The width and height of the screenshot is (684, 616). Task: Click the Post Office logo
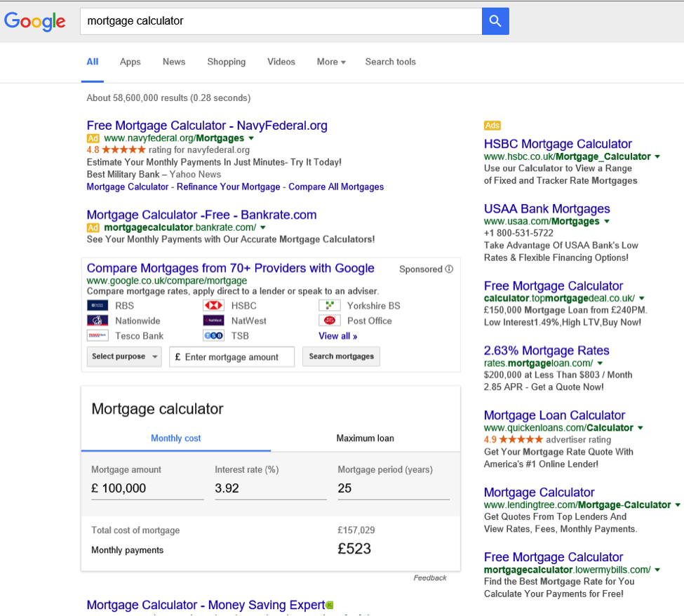(330, 321)
